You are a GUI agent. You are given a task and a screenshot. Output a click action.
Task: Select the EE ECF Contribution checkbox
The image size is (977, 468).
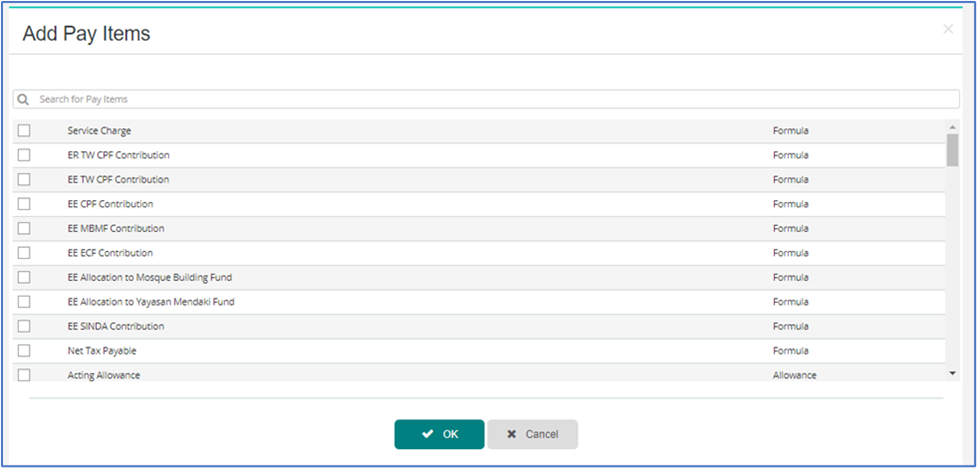(x=24, y=253)
